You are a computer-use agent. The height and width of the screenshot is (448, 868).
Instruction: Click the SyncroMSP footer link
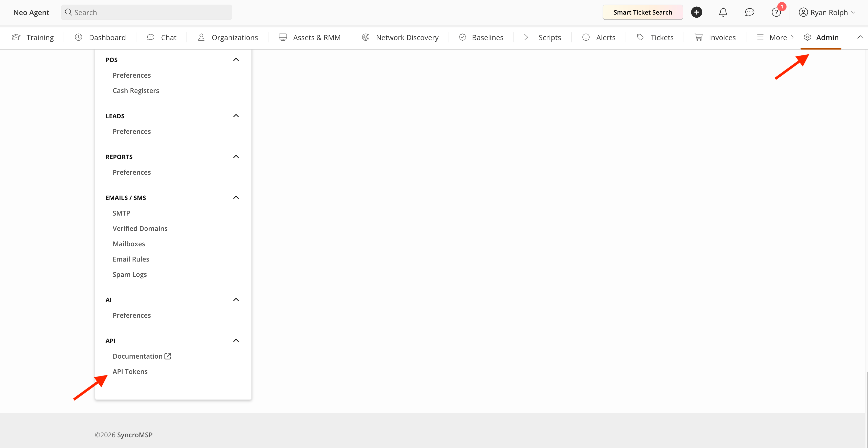[135, 435]
